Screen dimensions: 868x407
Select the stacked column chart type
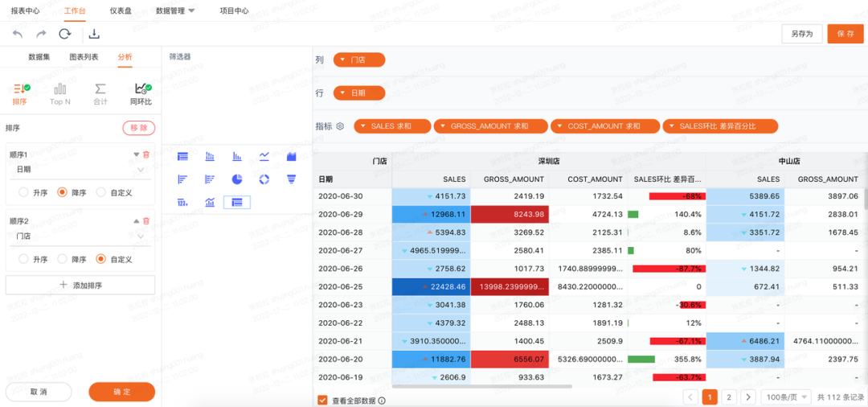tap(210, 157)
